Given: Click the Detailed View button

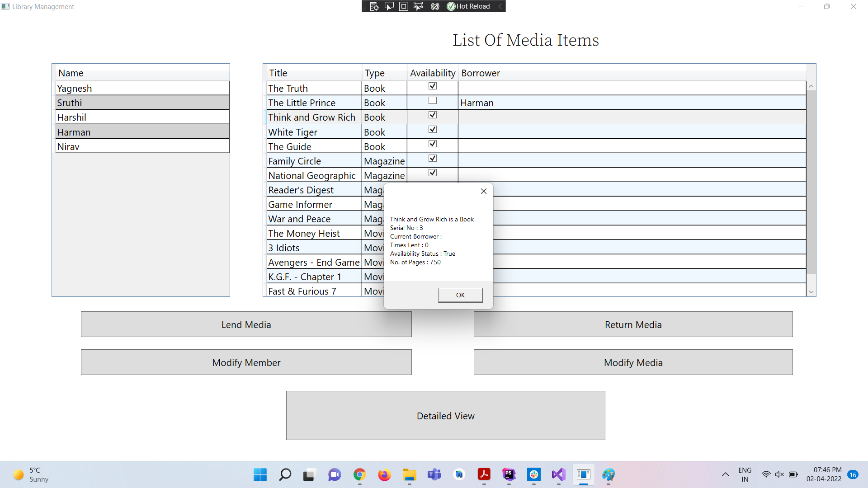Looking at the screenshot, I should 445,415.
